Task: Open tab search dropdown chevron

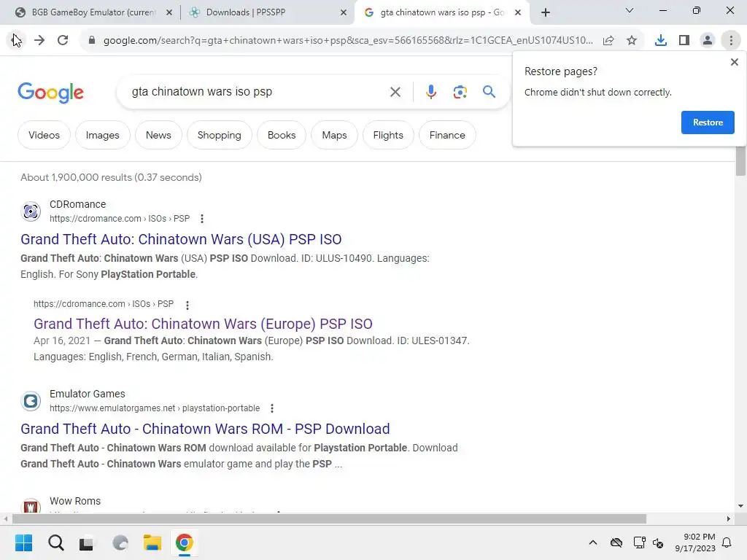Action: coord(630,10)
